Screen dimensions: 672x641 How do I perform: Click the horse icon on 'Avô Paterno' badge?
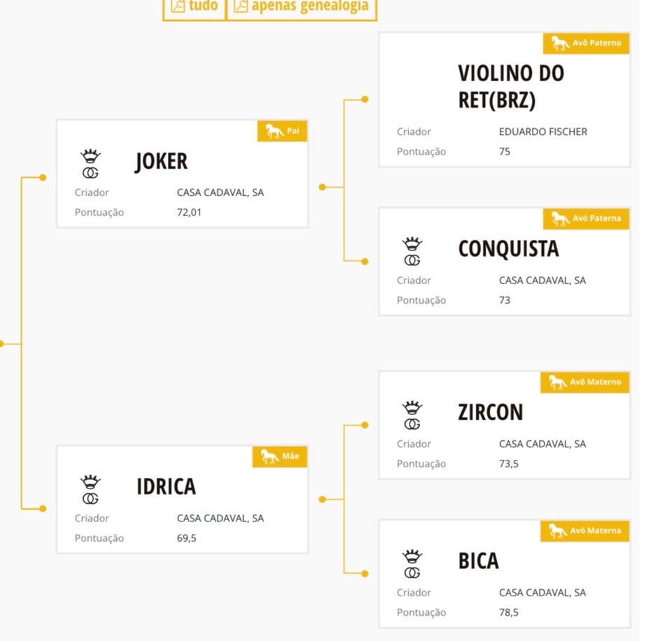coord(559,43)
